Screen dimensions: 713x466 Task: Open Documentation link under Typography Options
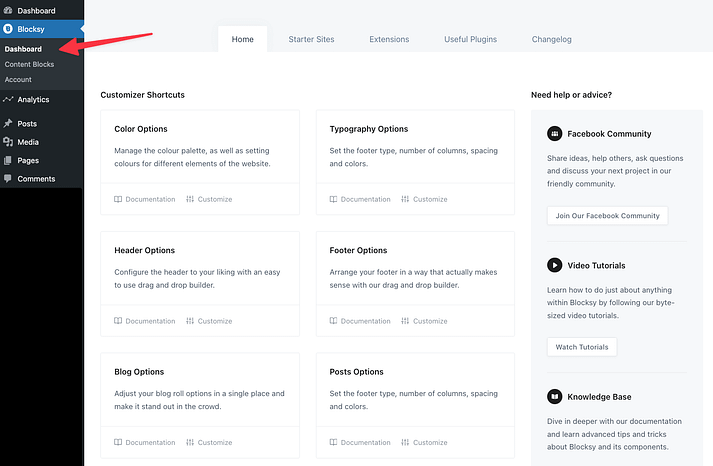pos(359,199)
